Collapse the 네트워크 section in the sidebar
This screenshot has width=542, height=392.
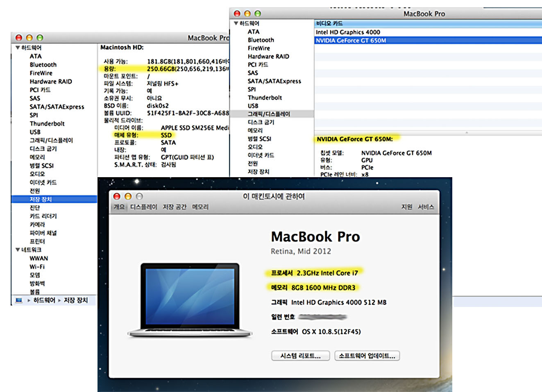coord(18,250)
